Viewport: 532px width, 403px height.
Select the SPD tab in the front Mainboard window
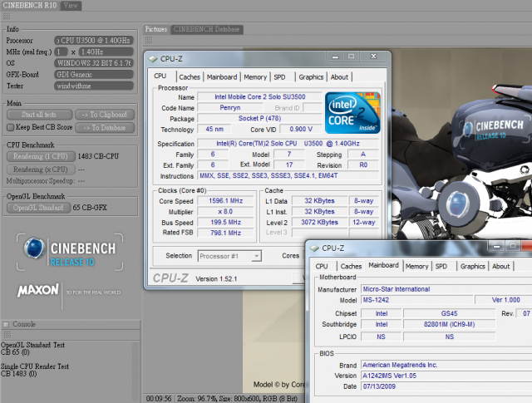pyautogui.click(x=441, y=266)
